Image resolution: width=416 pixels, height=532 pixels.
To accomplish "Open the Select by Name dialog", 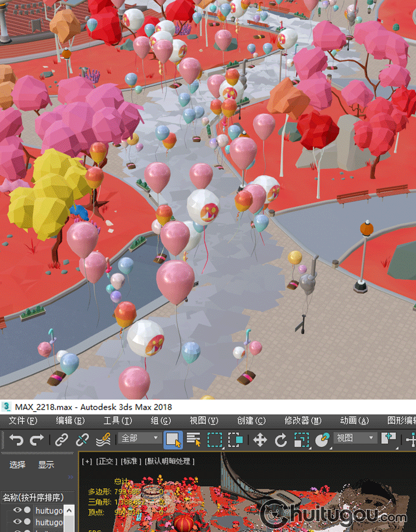I will point(194,440).
